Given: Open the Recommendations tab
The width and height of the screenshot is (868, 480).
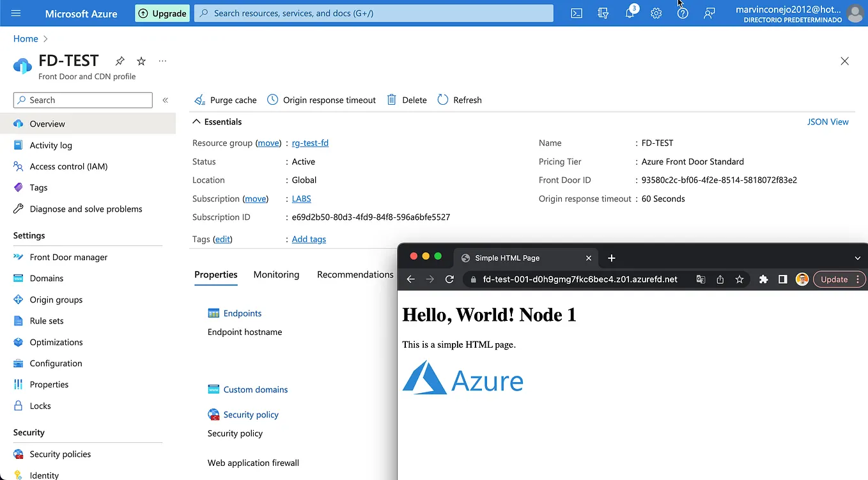Looking at the screenshot, I should click(x=355, y=274).
